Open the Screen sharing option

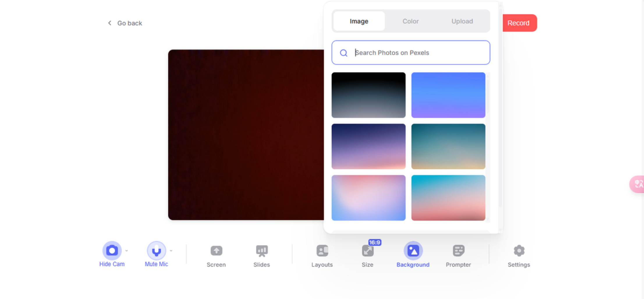pyautogui.click(x=216, y=251)
